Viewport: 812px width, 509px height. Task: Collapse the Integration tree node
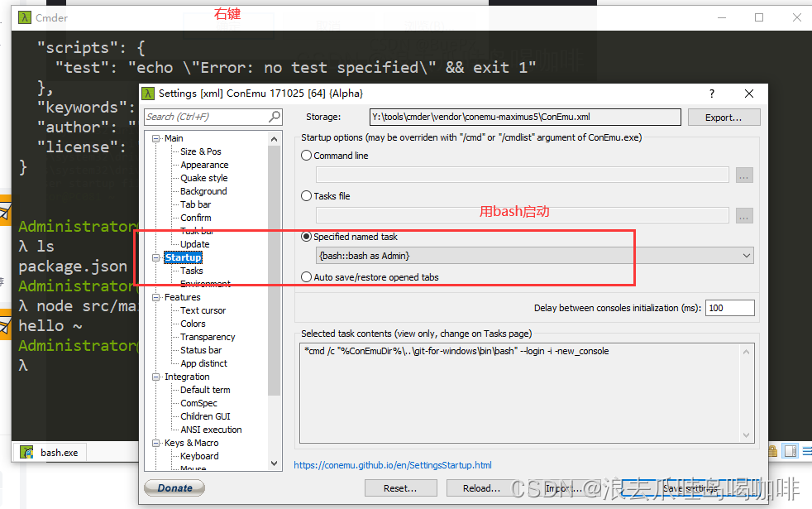pos(155,377)
